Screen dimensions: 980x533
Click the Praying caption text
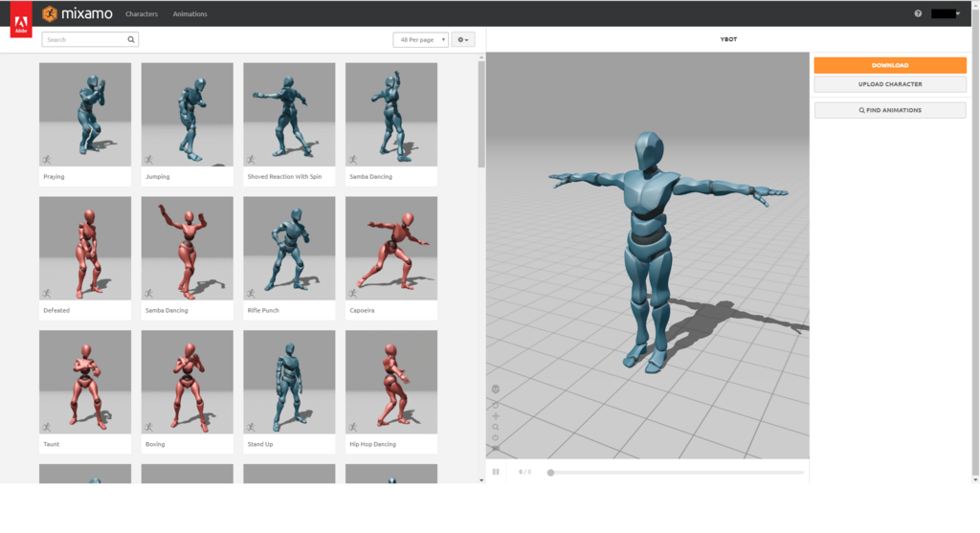[54, 177]
